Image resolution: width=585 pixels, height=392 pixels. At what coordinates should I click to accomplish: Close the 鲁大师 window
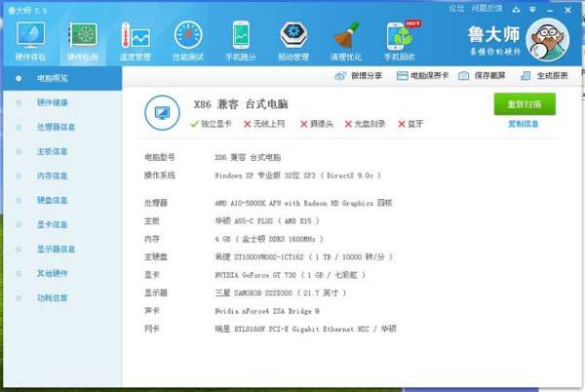(x=567, y=10)
